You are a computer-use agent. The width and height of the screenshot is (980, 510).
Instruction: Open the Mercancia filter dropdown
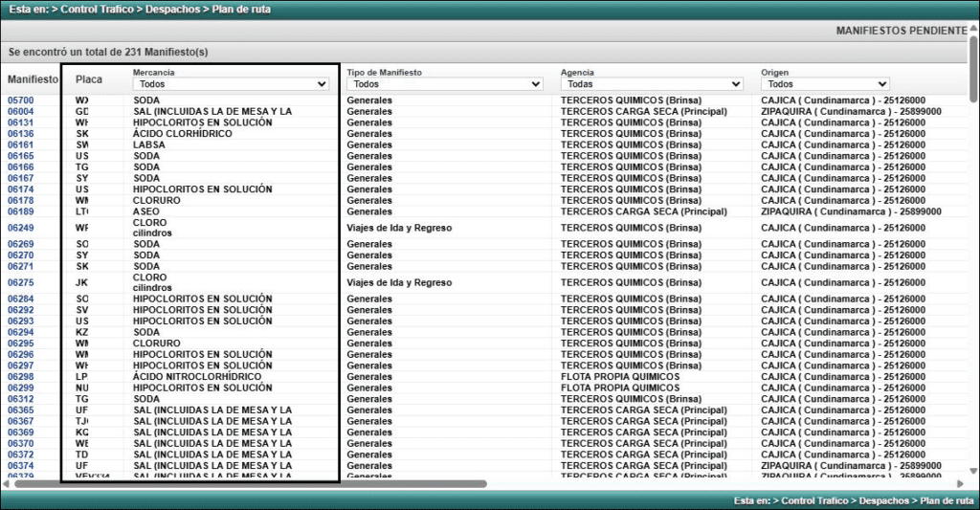[231, 84]
